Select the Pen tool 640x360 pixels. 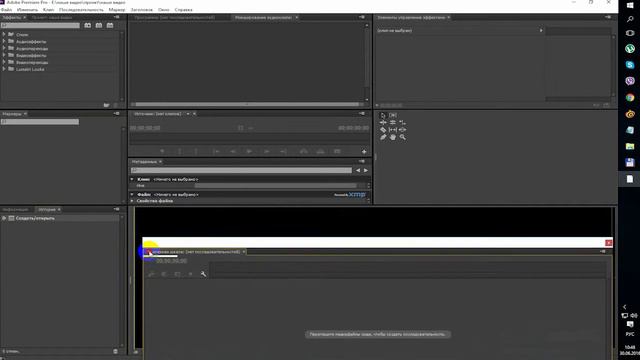[x=383, y=138]
